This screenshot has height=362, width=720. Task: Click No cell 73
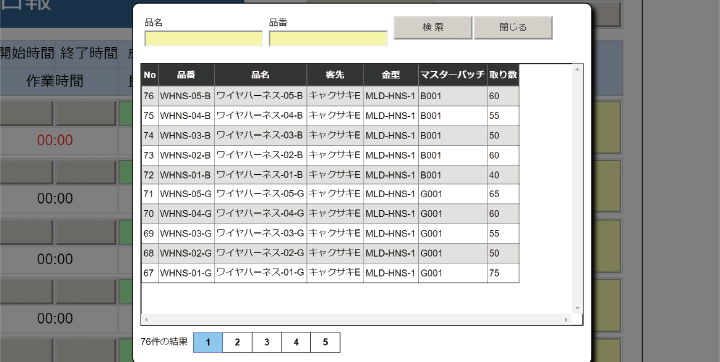pos(149,155)
